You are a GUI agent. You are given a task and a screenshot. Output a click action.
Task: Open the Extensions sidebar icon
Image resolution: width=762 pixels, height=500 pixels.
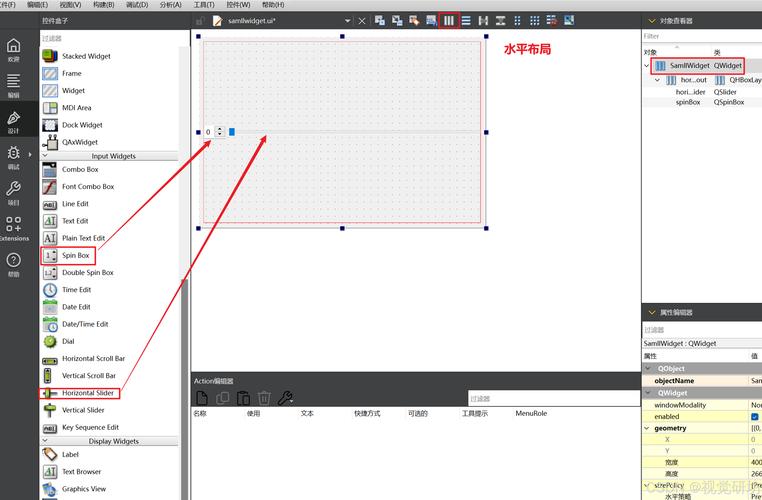coord(13,228)
